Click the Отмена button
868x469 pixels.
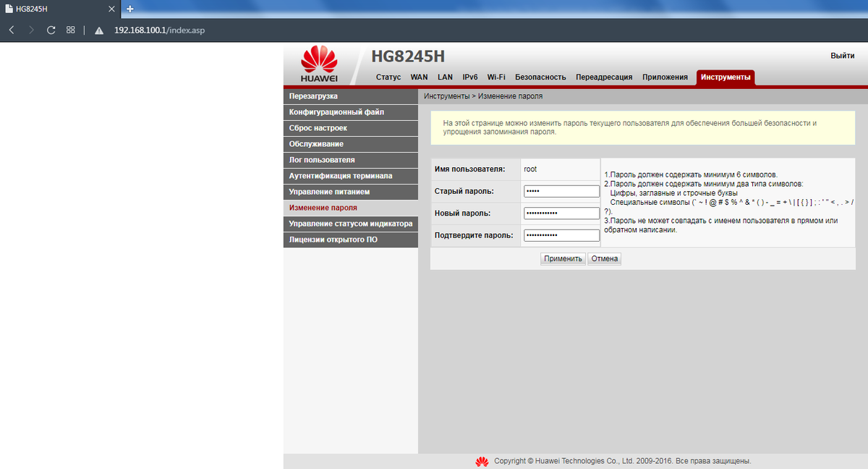[605, 258]
